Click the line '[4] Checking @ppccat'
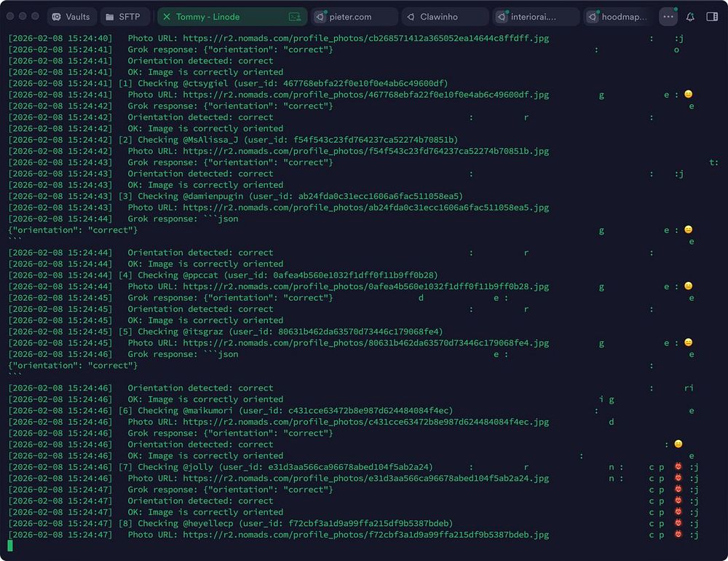728x561 pixels. pyautogui.click(x=223, y=275)
